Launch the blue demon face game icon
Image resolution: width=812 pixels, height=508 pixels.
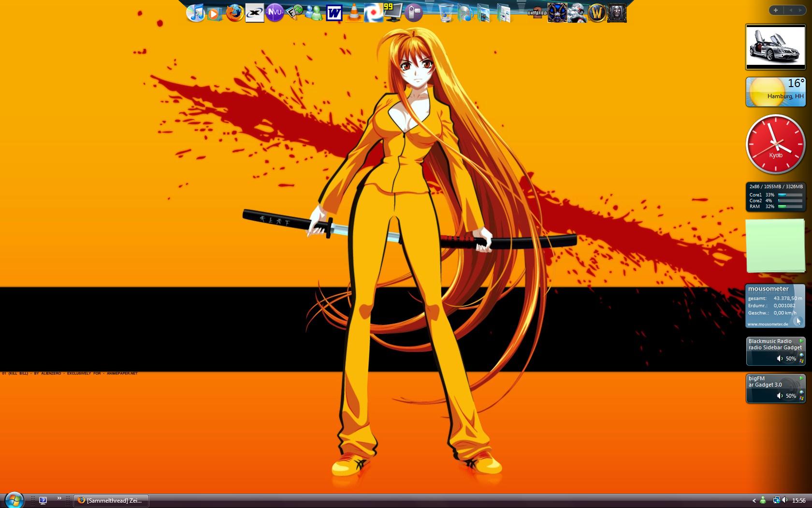click(557, 13)
